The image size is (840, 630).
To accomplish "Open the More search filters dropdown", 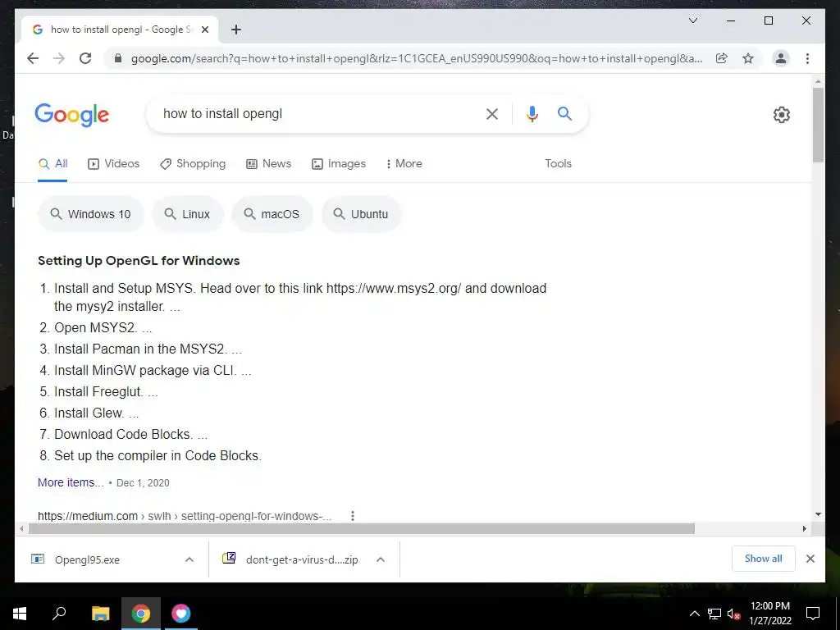I will point(404,164).
